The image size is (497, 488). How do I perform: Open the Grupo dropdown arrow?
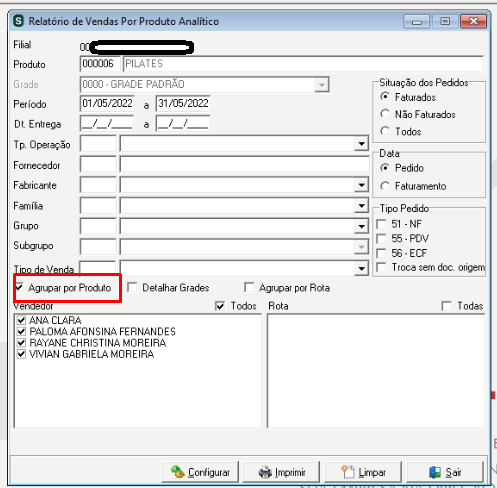pyautogui.click(x=361, y=226)
